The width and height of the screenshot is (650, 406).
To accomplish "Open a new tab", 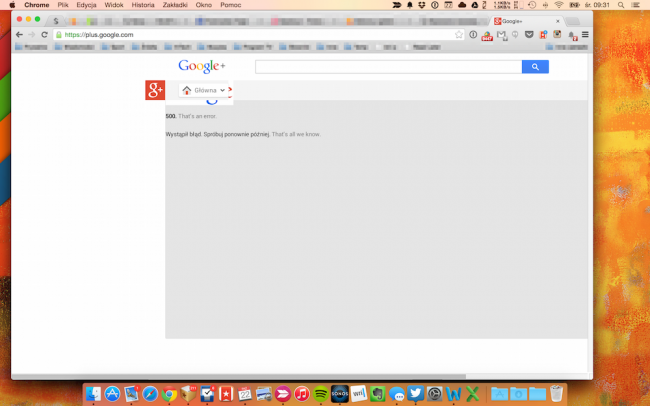I will coord(572,21).
